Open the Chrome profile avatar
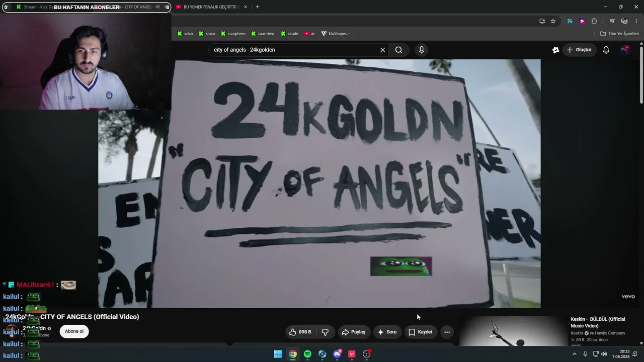This screenshot has width=644, height=362. tap(624, 21)
